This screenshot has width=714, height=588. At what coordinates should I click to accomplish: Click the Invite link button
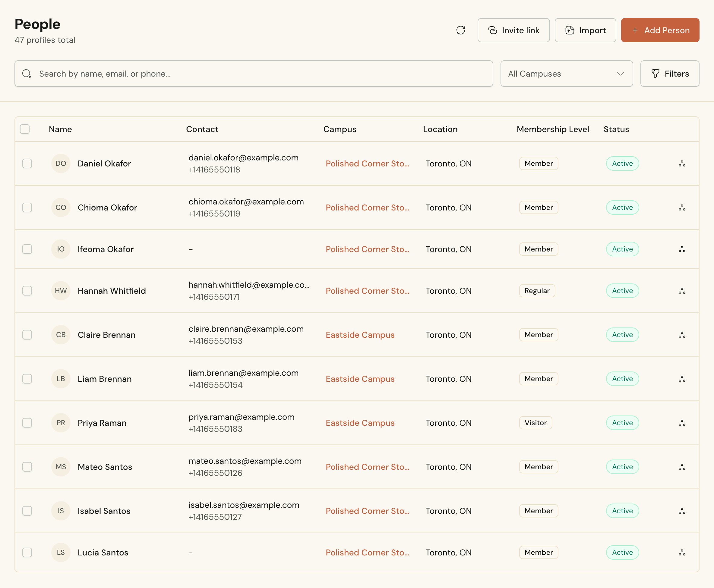coord(513,30)
